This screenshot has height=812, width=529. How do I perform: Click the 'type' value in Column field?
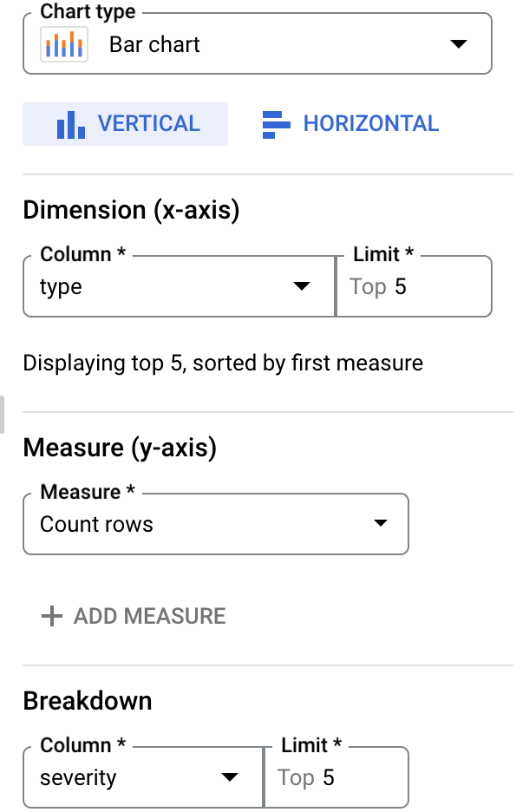[x=61, y=287]
